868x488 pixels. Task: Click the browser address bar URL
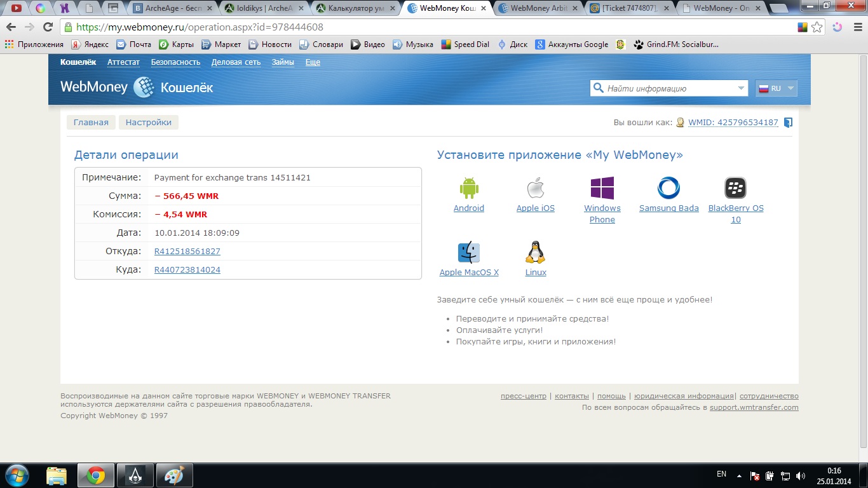(200, 27)
